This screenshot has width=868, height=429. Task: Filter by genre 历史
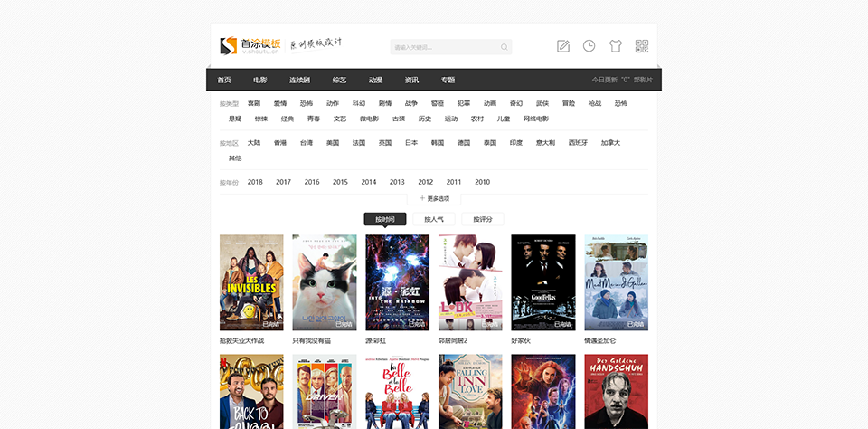[x=425, y=119]
